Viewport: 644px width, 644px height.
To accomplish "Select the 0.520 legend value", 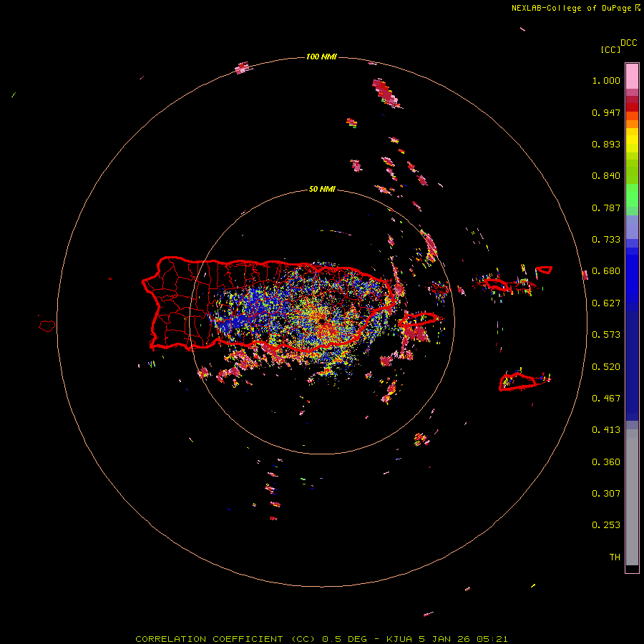I will click(x=606, y=367).
